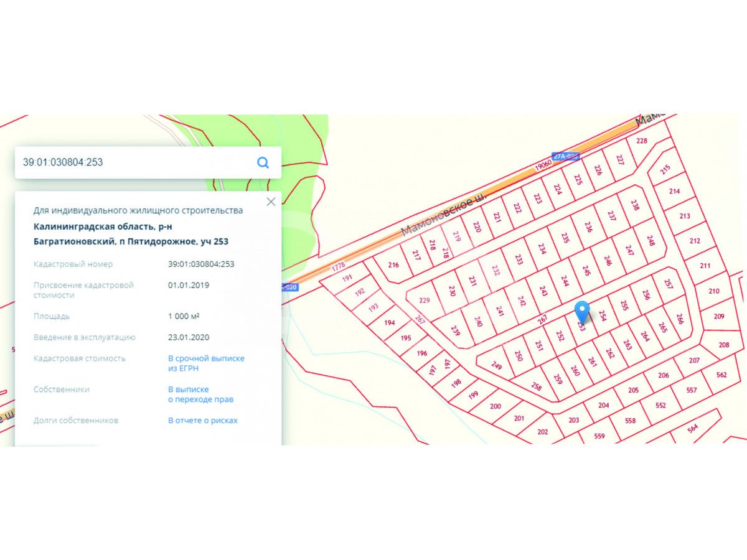Click the address heading with уч 253
Viewport: 747px width, 560px height.
[131, 234]
